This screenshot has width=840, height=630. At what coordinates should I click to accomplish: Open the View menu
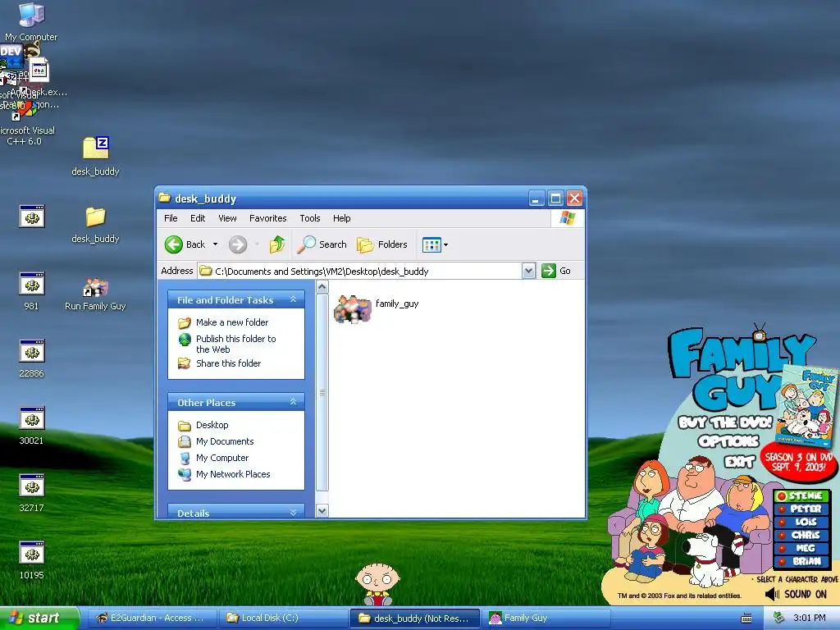227,218
